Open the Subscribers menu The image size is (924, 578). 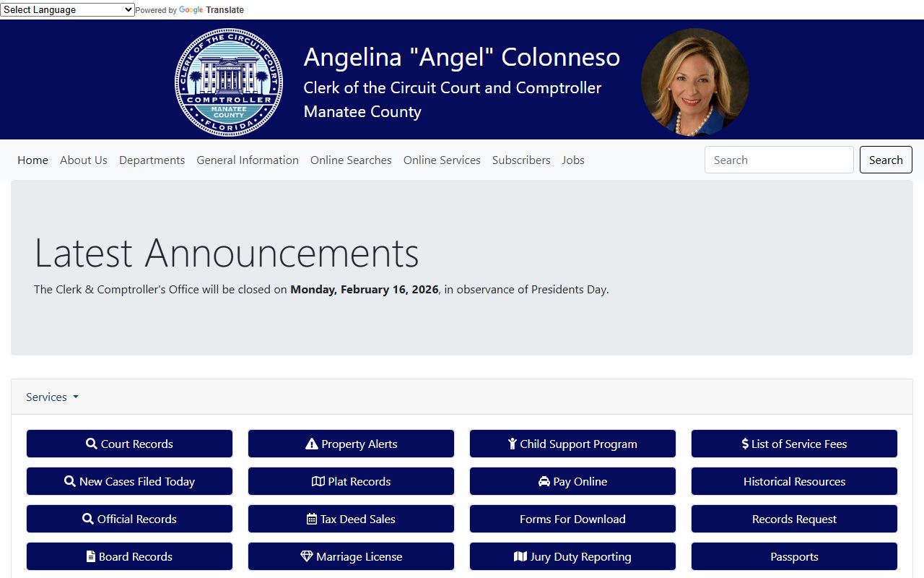coord(521,160)
